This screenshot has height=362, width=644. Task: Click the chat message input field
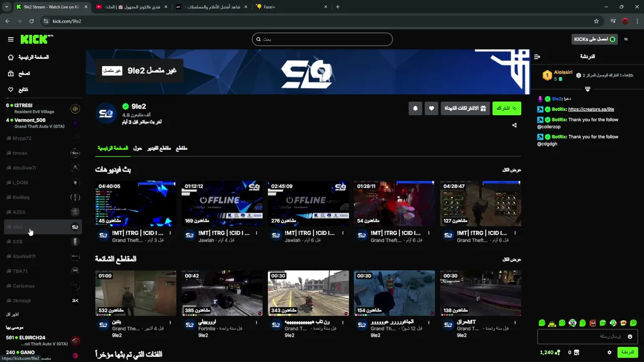[x=588, y=336]
